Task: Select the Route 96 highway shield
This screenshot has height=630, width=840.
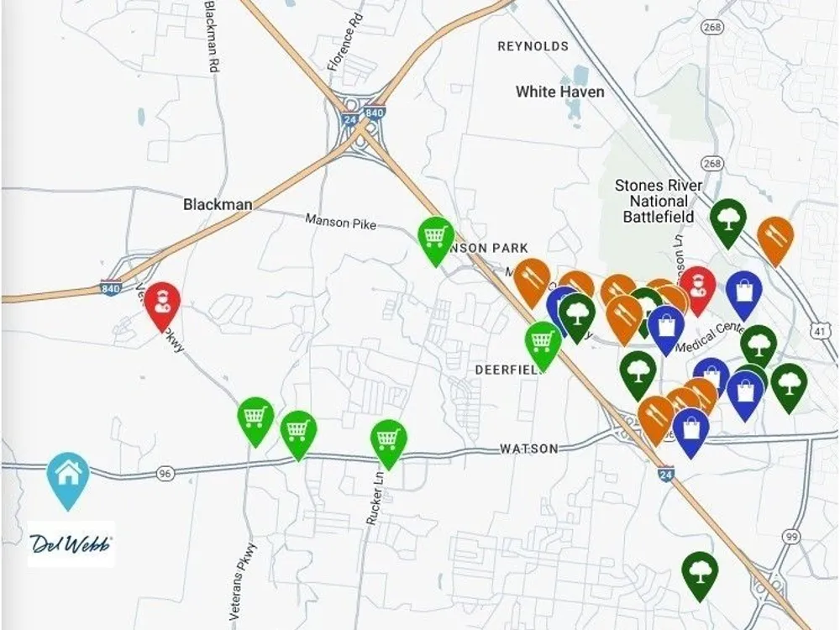Action: coord(165,474)
